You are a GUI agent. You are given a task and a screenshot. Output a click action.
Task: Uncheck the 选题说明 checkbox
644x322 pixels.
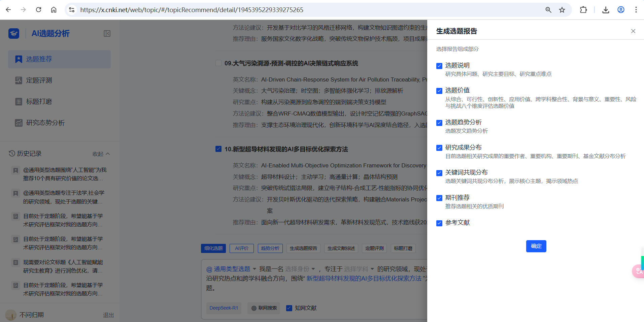(439, 66)
